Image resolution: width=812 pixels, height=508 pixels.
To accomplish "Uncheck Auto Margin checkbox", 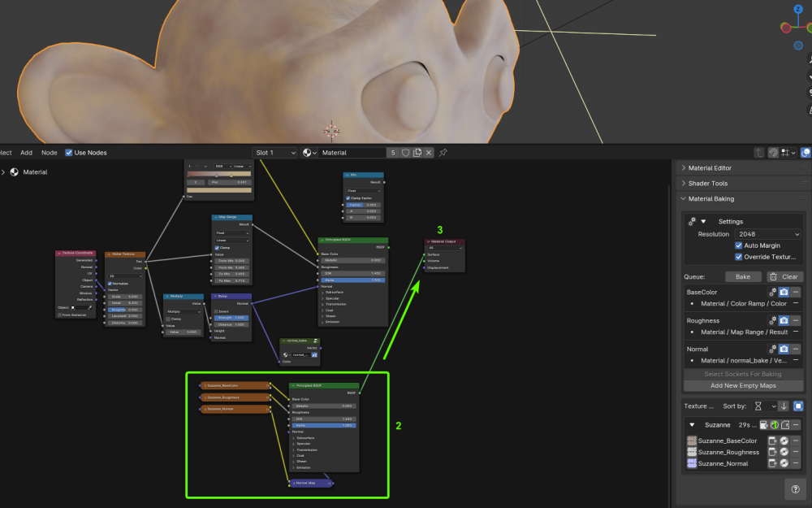I will pos(738,245).
